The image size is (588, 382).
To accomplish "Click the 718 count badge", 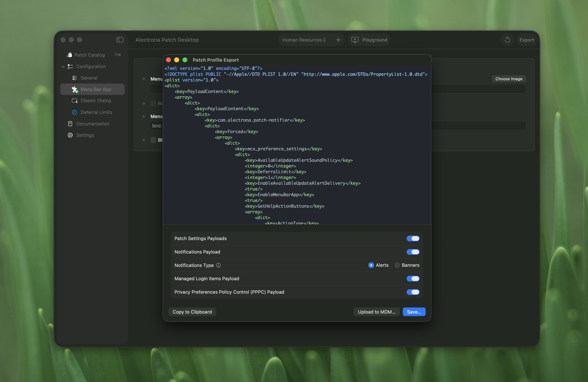I will (118, 55).
